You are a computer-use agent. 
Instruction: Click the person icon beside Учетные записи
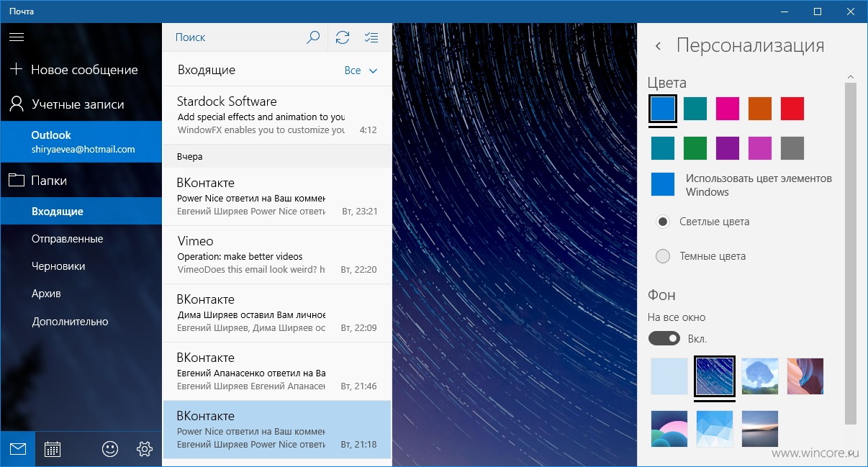17,104
